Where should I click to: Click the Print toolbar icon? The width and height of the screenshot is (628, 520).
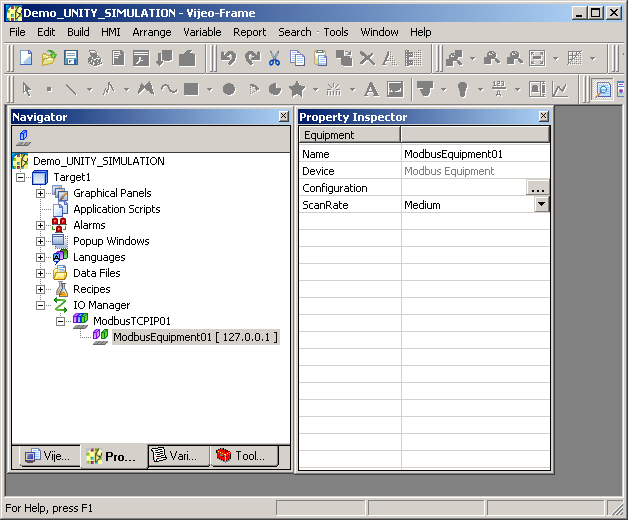pos(95,58)
